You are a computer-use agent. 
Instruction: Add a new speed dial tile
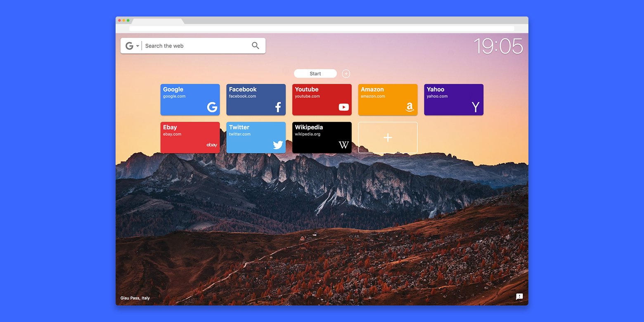(388, 137)
